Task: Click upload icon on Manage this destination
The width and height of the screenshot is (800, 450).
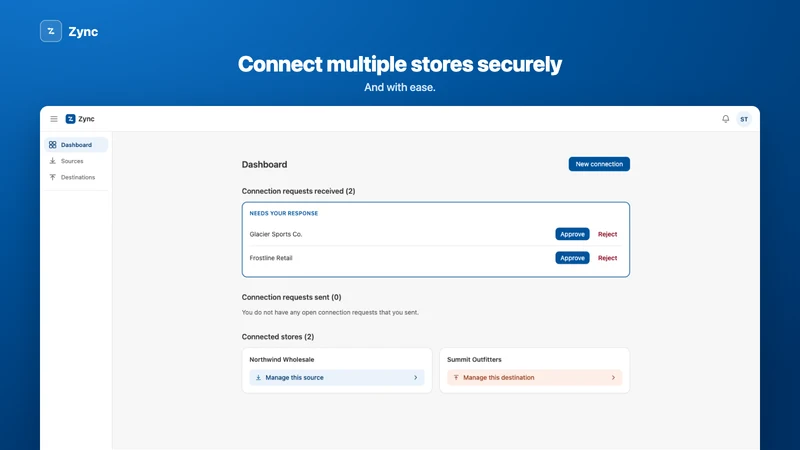Action: pyautogui.click(x=456, y=378)
